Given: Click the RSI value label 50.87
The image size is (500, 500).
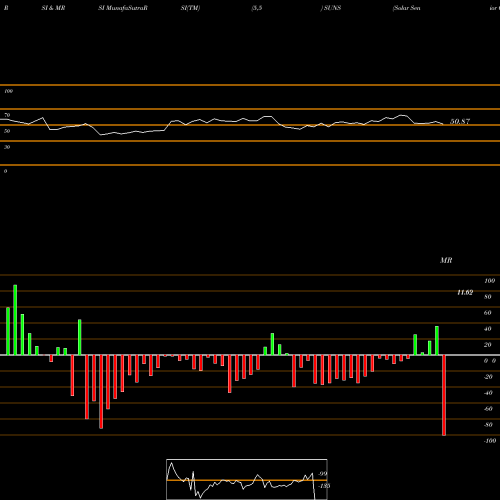Looking at the screenshot, I should 460,122.
